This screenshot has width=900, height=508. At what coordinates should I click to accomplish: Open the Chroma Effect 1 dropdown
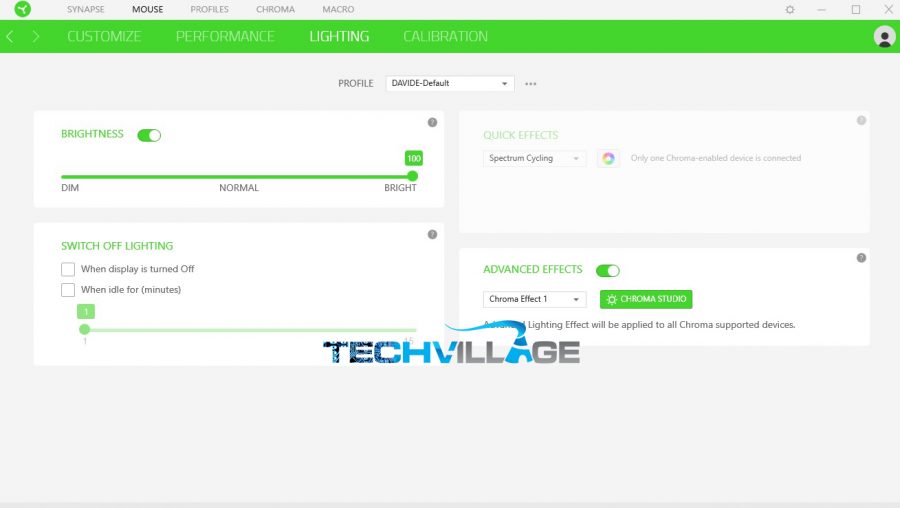(x=534, y=299)
